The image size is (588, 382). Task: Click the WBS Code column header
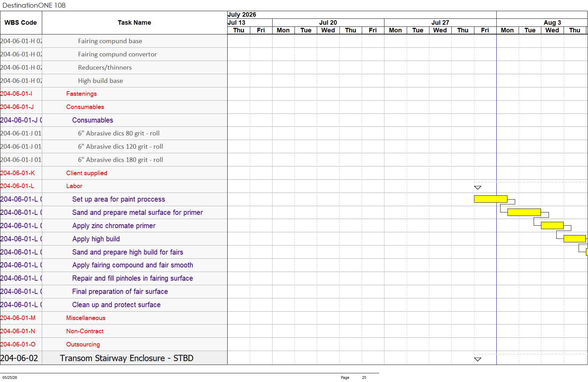click(x=21, y=23)
